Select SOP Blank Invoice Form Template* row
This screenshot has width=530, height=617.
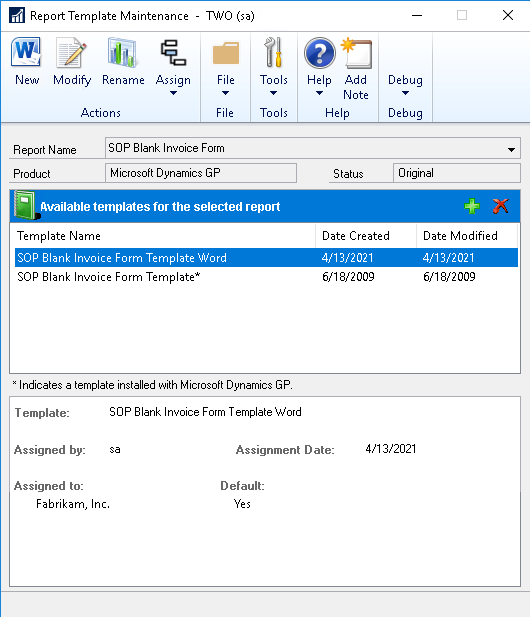(x=266, y=277)
